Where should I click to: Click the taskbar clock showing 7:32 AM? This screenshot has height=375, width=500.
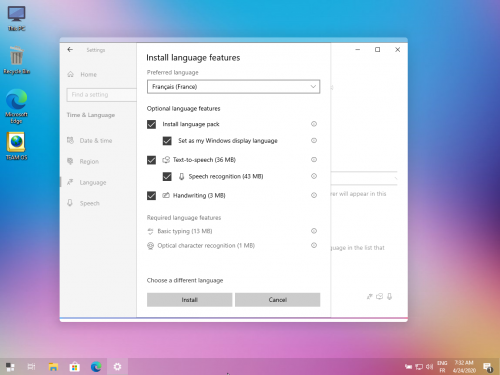pos(464,367)
